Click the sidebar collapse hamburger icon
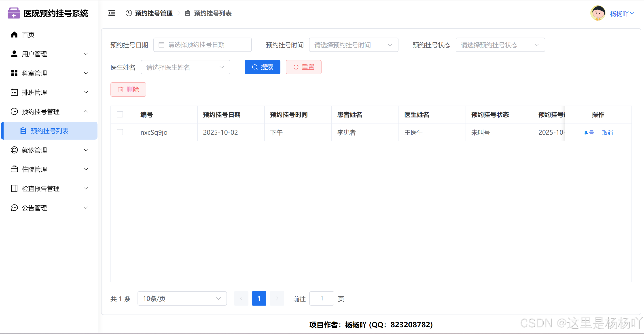The image size is (644, 334). (x=112, y=13)
